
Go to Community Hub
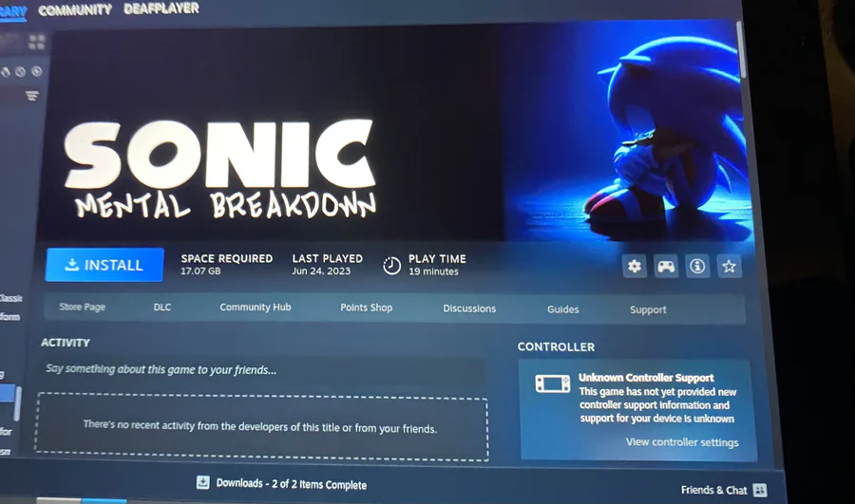pyautogui.click(x=256, y=308)
